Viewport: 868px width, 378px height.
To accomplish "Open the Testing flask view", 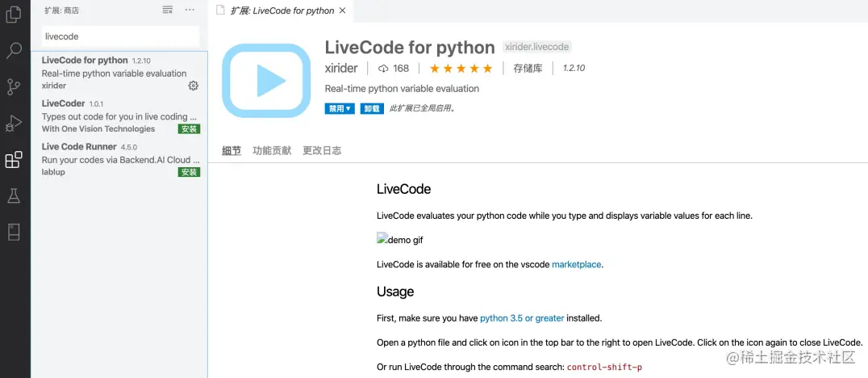I will (x=13, y=195).
